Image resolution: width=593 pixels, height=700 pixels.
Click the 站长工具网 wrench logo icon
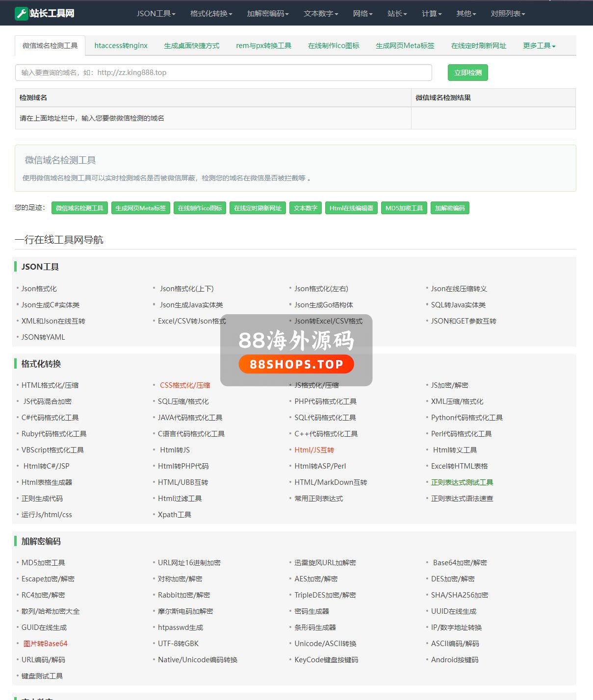tap(21, 13)
